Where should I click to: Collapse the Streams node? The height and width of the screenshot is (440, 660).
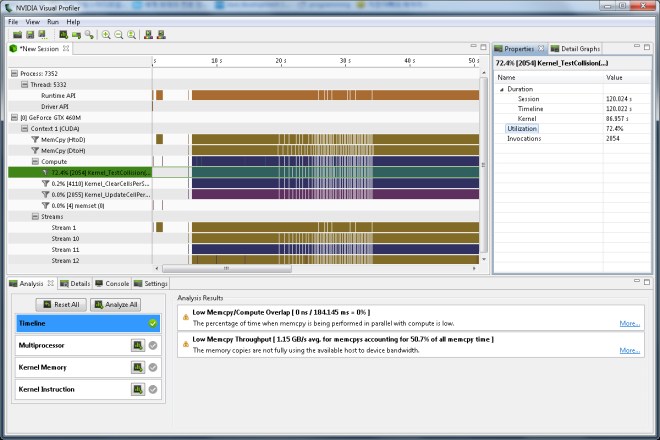point(35,216)
